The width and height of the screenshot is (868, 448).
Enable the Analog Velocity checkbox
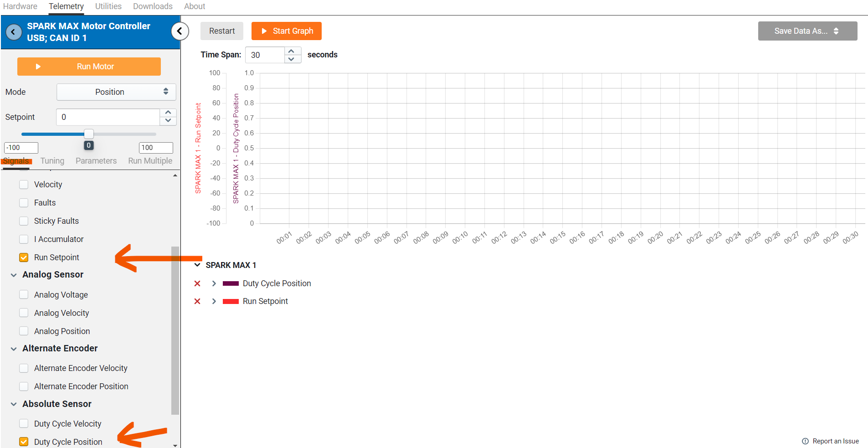[24, 313]
